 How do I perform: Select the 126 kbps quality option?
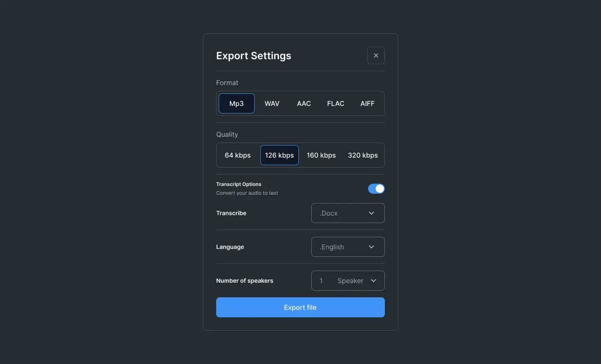tap(280, 155)
